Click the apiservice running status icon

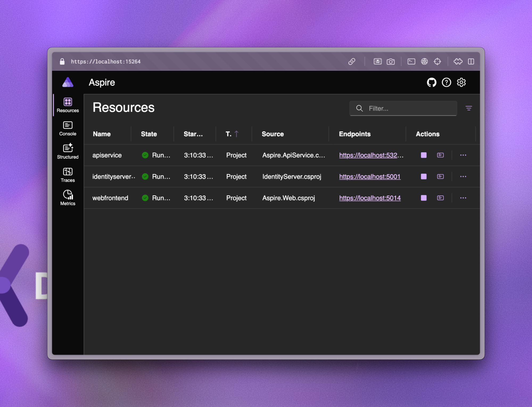pyautogui.click(x=145, y=155)
